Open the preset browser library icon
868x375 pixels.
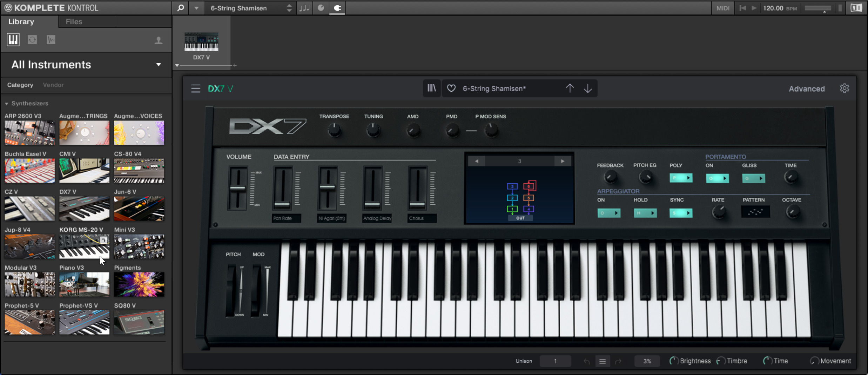coord(431,88)
